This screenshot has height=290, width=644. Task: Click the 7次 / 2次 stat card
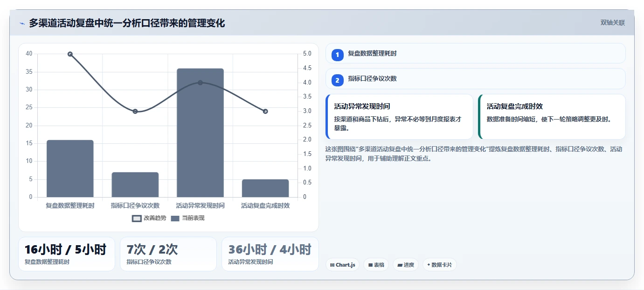pos(168,254)
